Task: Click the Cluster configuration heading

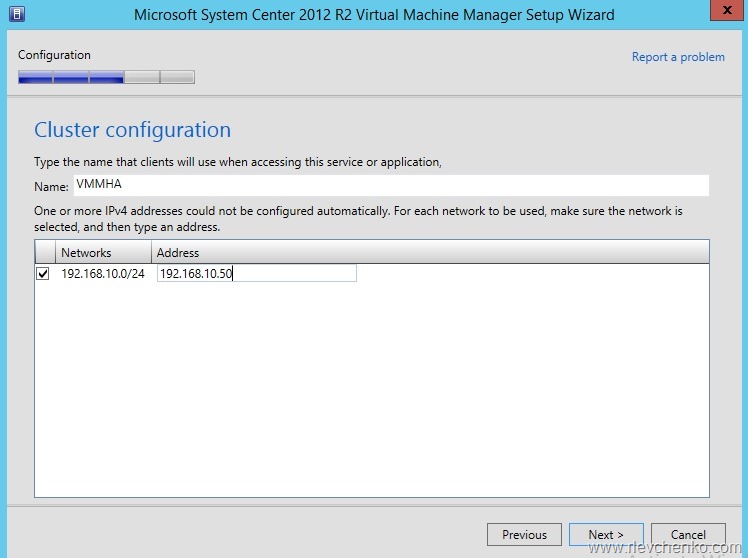Action: (x=132, y=130)
